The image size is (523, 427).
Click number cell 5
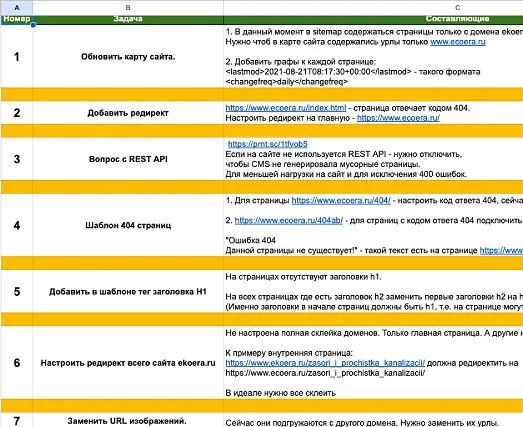click(x=17, y=292)
